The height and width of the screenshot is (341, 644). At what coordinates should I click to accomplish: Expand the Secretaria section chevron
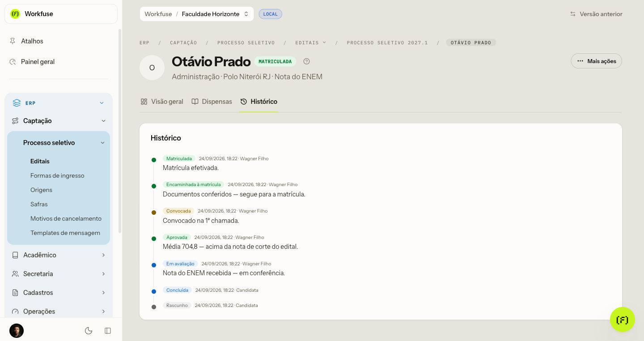[x=103, y=274]
